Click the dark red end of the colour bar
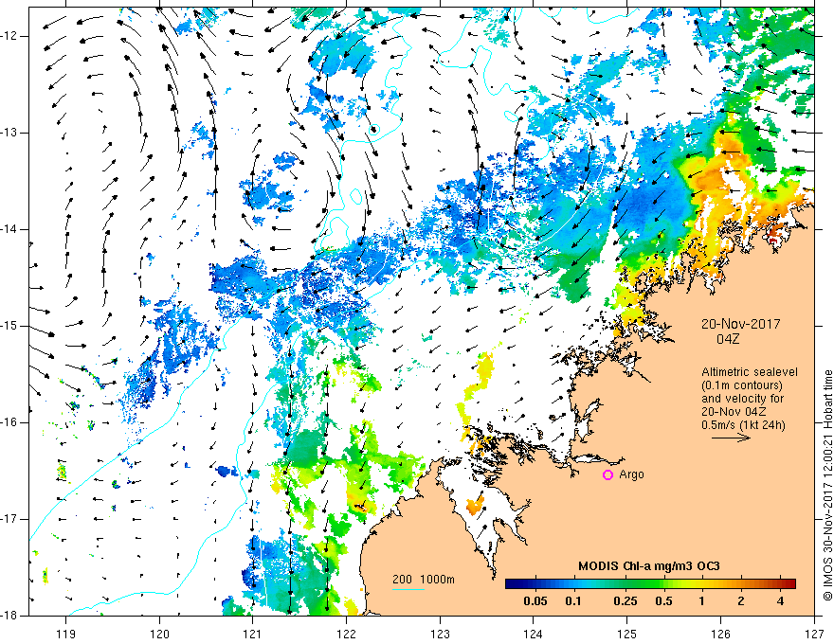The width and height of the screenshot is (834, 644). click(x=789, y=583)
